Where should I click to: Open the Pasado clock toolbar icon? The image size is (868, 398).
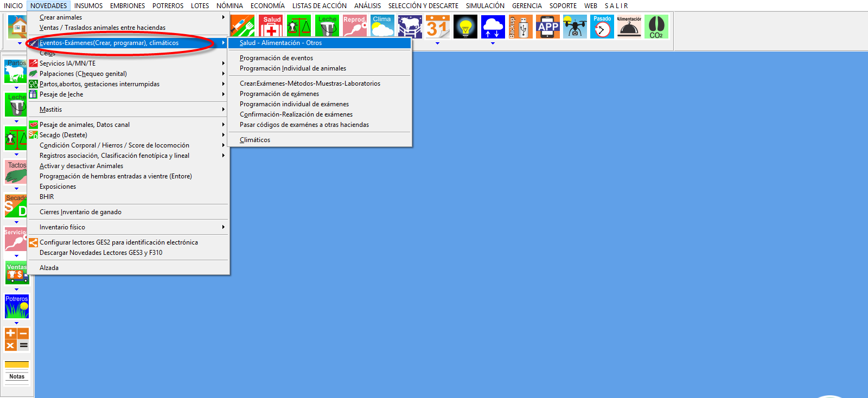[602, 27]
